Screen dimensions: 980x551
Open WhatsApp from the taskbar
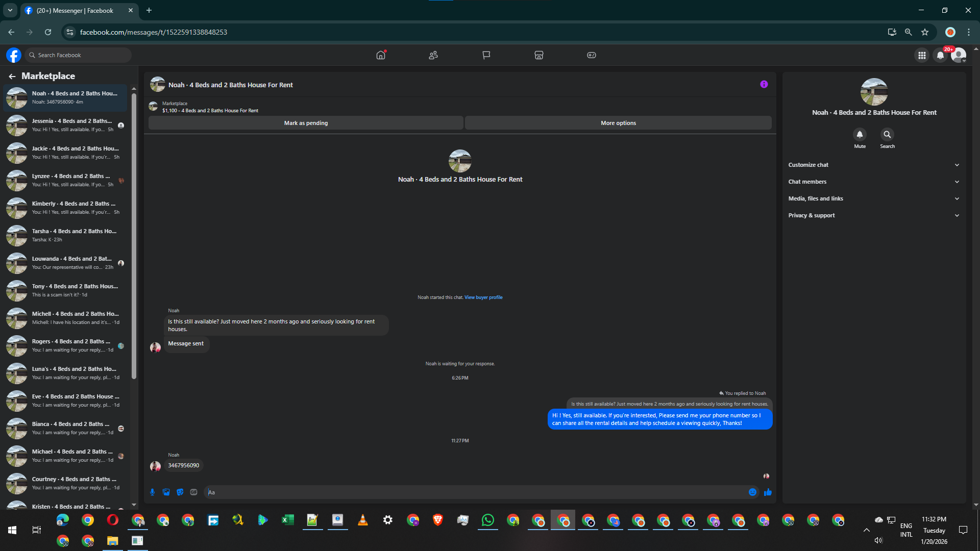pos(488,520)
